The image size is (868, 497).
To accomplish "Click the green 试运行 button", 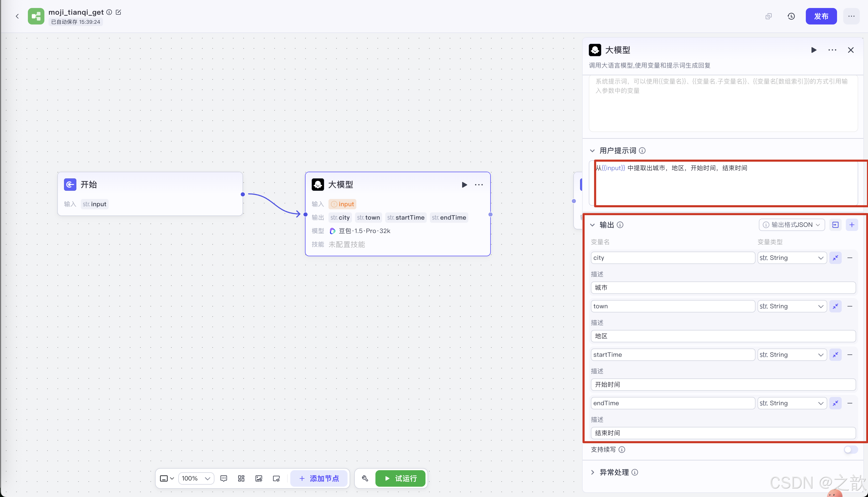I will click(400, 478).
